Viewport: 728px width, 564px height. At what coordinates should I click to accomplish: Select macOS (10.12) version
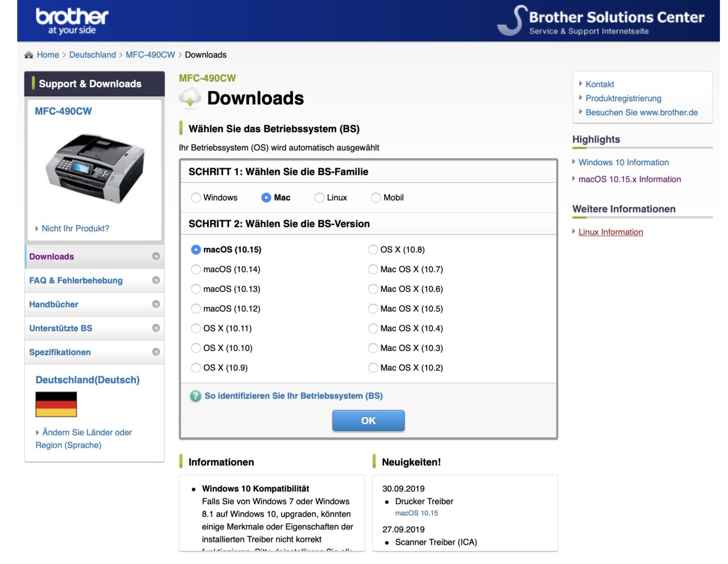(x=196, y=309)
